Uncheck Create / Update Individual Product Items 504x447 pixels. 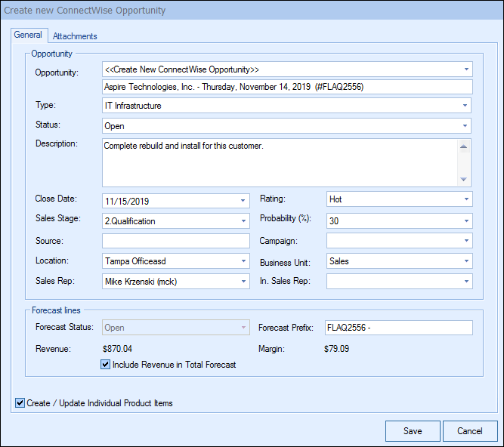[x=20, y=403]
